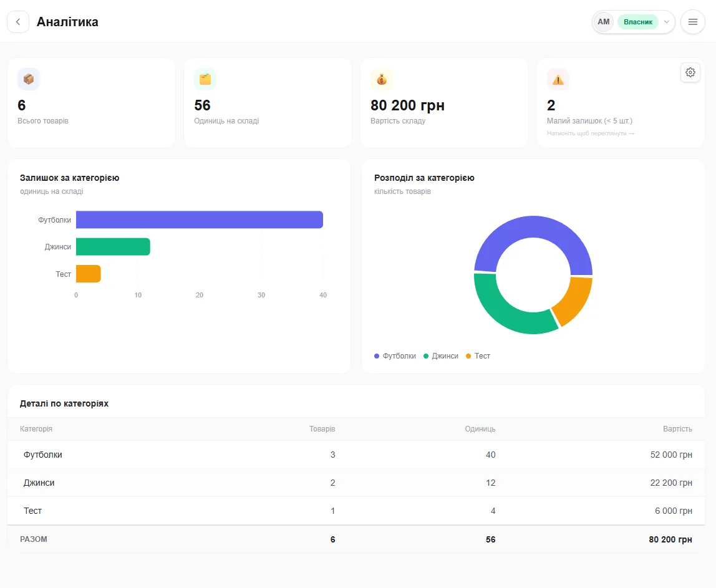
Task: Expand the user role dropdown chevron
Action: pyautogui.click(x=667, y=22)
